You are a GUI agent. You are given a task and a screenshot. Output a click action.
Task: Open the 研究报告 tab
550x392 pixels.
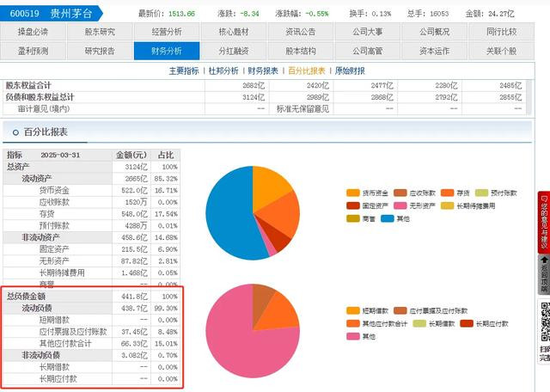click(x=100, y=51)
